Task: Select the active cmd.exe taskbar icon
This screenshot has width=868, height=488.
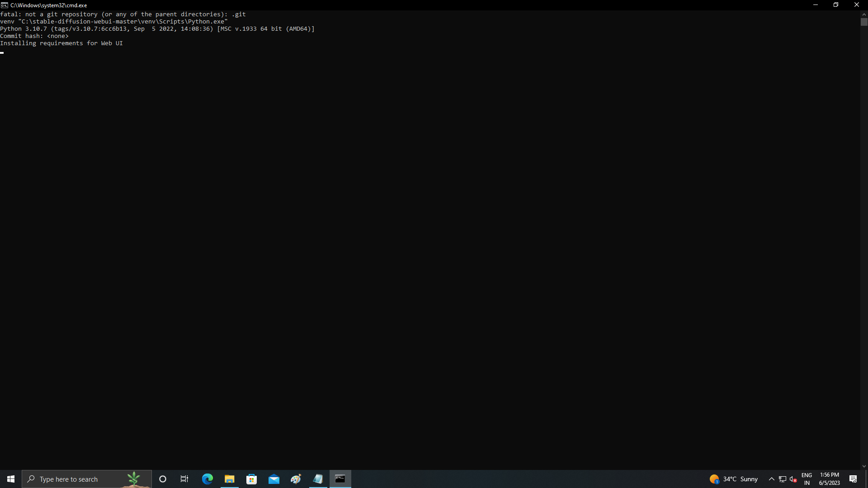Action: click(340, 479)
